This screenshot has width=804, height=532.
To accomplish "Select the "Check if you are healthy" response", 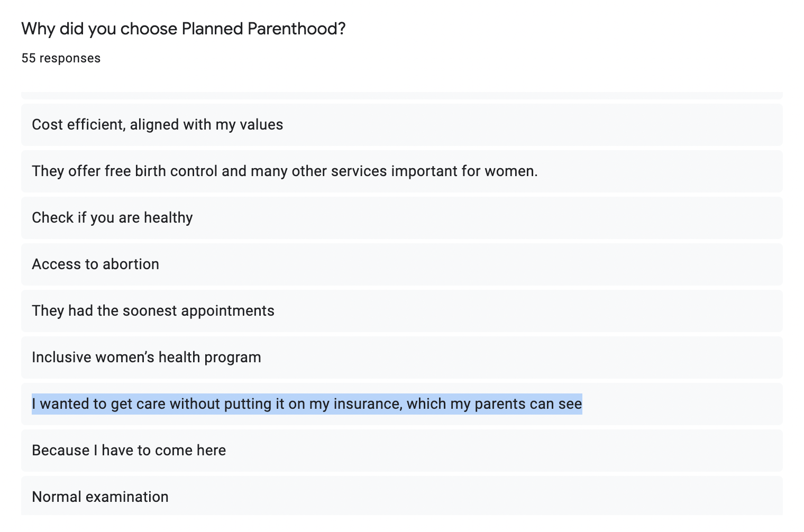I will pos(112,218).
